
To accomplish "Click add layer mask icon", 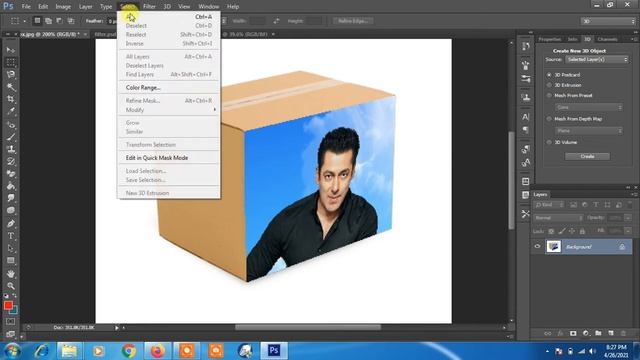I will [x=573, y=333].
